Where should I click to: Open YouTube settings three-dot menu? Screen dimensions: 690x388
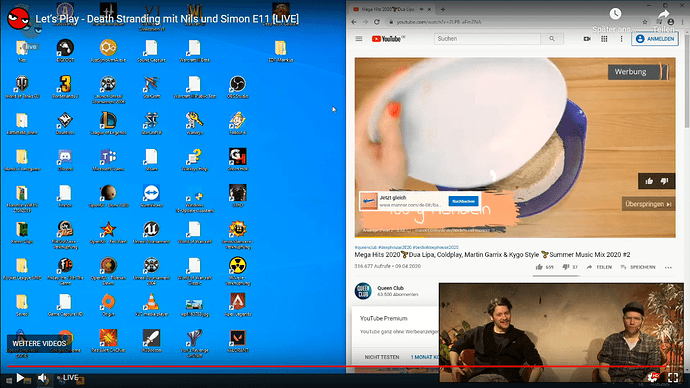(621, 39)
